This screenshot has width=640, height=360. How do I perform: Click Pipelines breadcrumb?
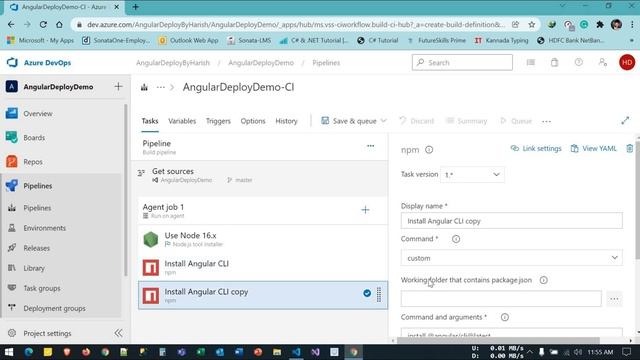coord(326,63)
